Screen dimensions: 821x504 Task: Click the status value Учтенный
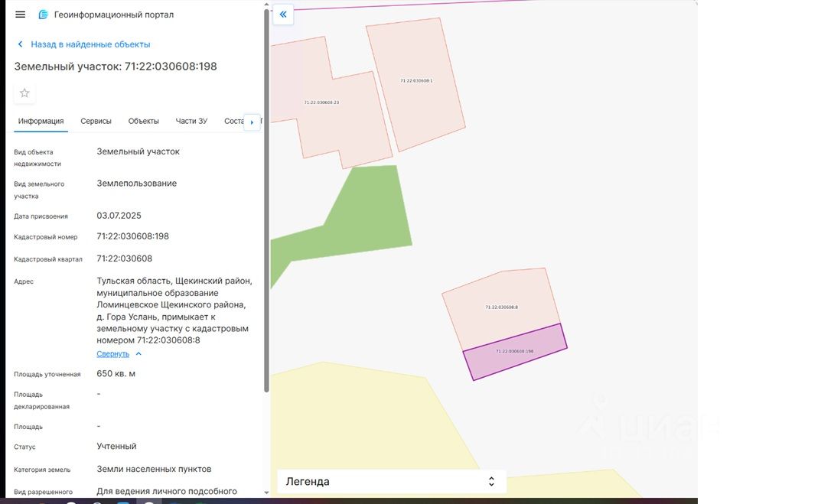pos(116,447)
